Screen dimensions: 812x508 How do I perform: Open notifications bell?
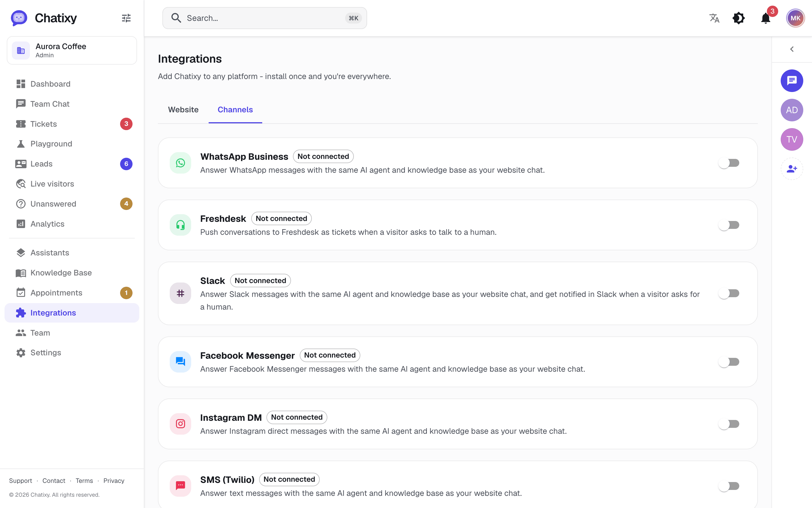tap(766, 18)
